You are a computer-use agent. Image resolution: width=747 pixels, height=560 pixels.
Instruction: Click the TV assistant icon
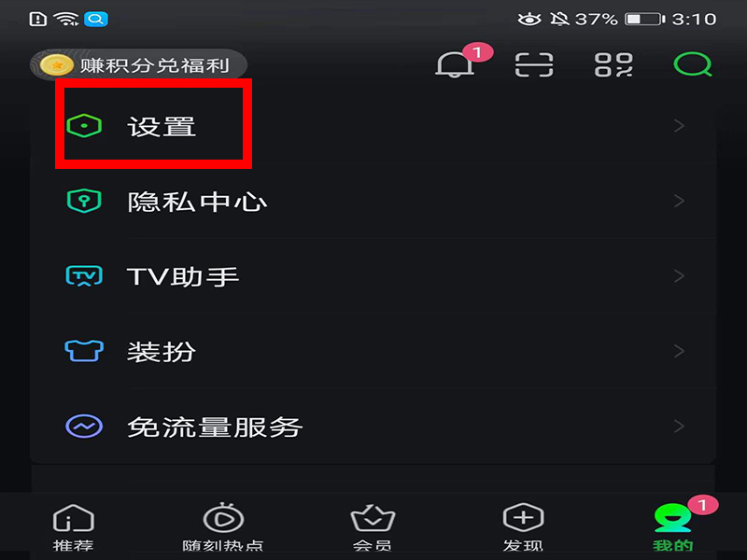click(84, 275)
